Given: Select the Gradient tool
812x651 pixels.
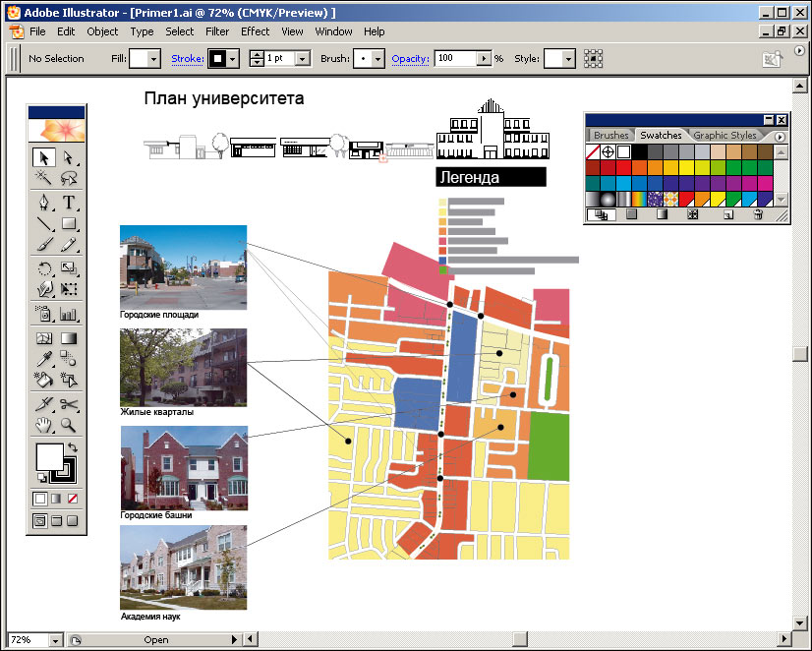Looking at the screenshot, I should [x=69, y=338].
